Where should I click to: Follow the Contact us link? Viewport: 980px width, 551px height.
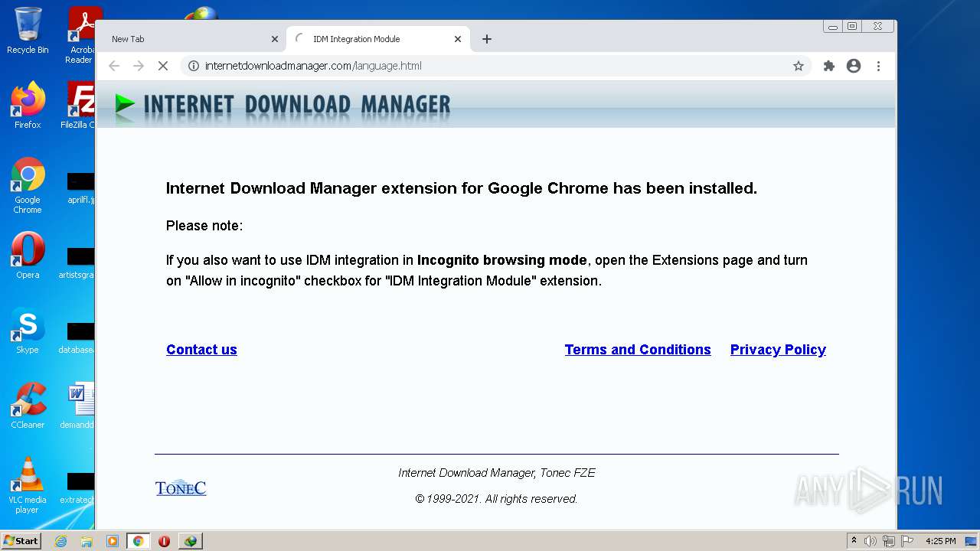[x=201, y=350]
